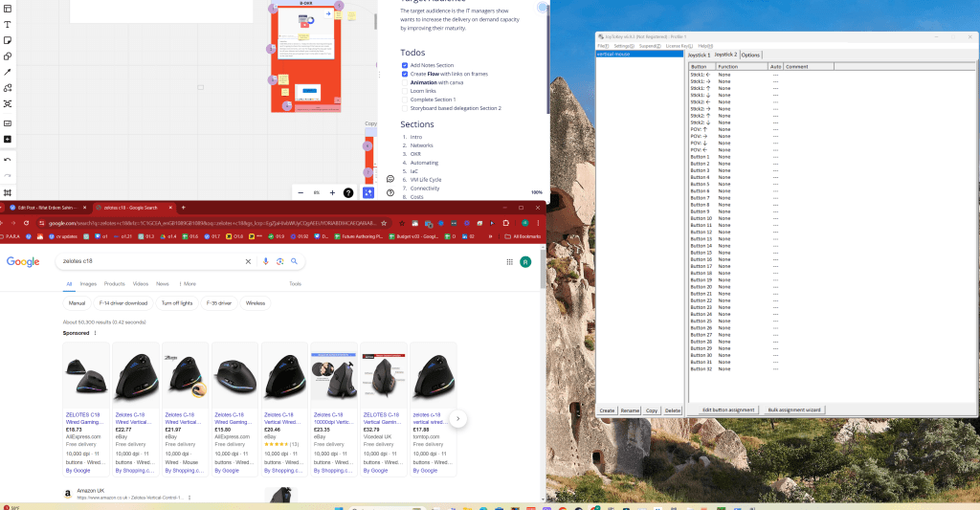Search by image with Google Lens
Screen dimensions: 980x510
pyautogui.click(x=280, y=261)
